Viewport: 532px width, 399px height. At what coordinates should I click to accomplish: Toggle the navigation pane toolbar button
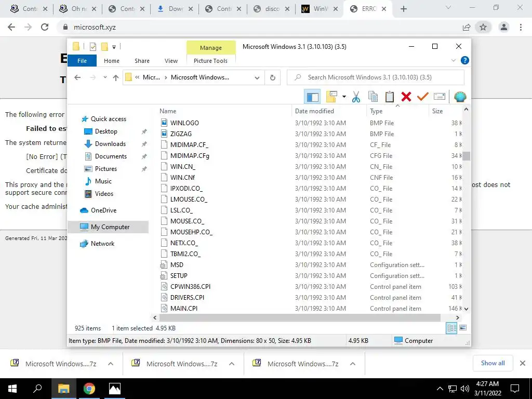point(312,97)
